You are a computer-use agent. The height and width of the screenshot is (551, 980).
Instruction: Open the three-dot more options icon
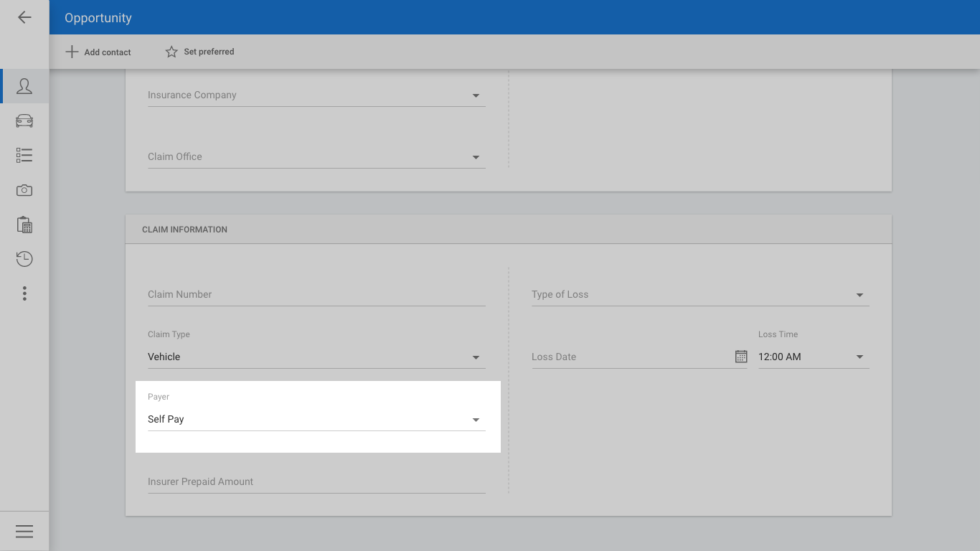tap(24, 293)
